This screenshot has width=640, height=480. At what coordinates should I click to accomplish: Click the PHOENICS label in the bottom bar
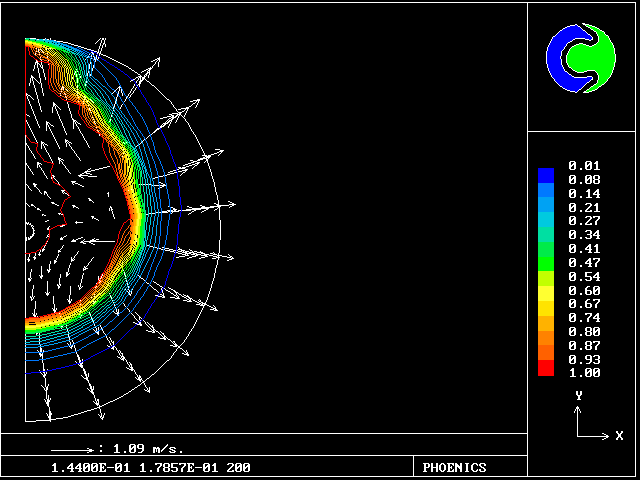455,467
